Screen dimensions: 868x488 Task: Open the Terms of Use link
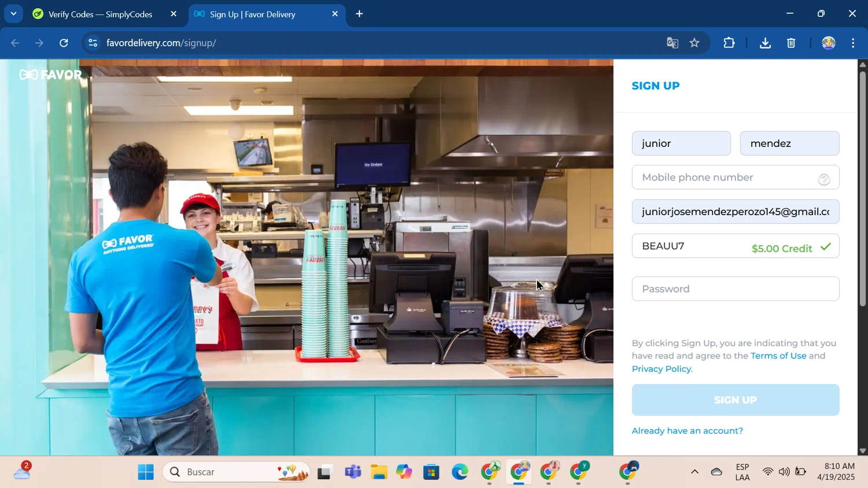coord(778,356)
